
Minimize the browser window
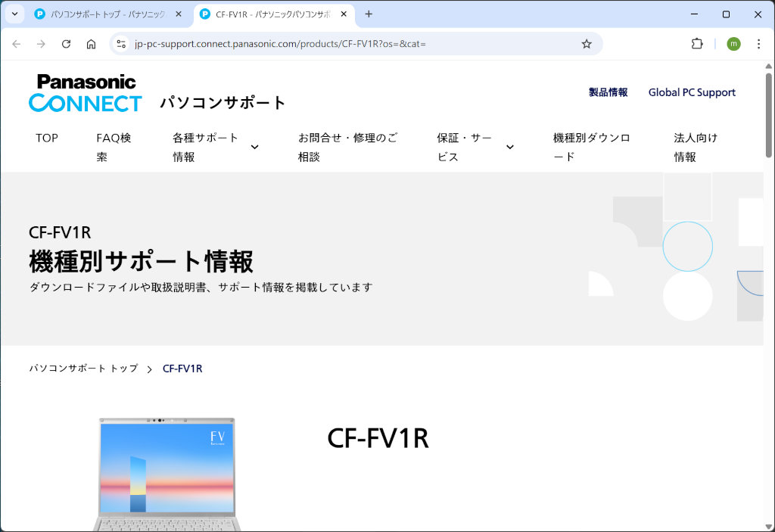pos(694,14)
